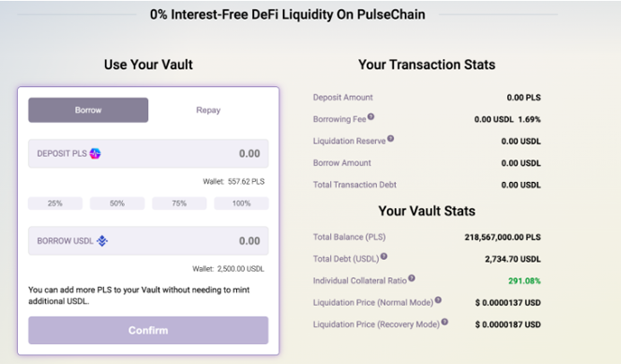Click Liquidation Price Normal Mode info icon
This screenshot has height=364, width=621.
click(438, 300)
